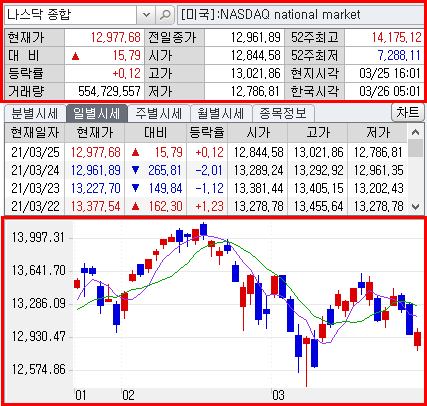Click the red up triangle in 대비 field

click(76, 56)
